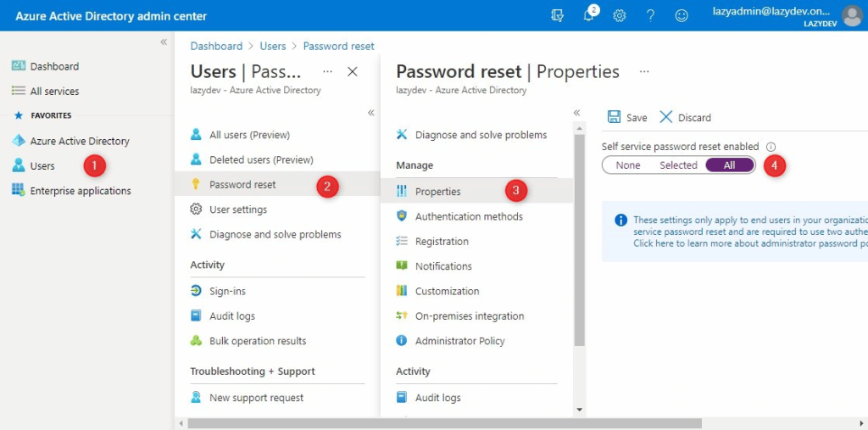Open the help question mark icon
Viewport: 868px width, 430px height.
pyautogui.click(x=651, y=15)
